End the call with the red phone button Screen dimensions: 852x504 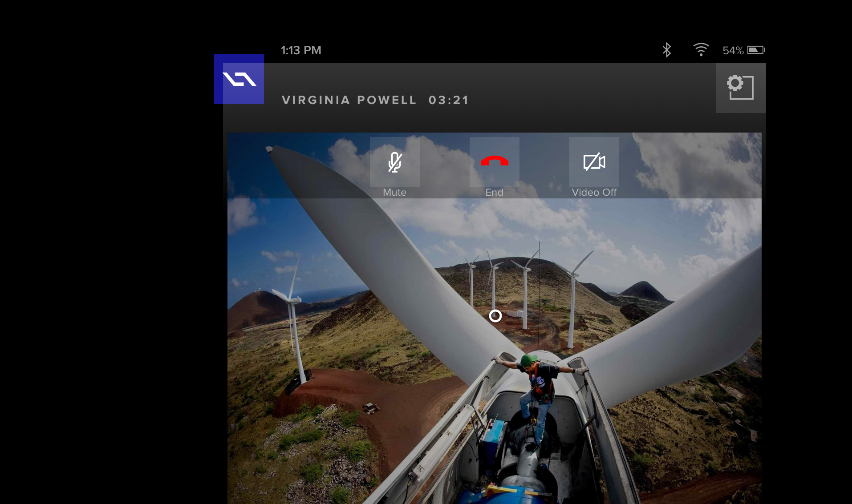pyautogui.click(x=495, y=162)
